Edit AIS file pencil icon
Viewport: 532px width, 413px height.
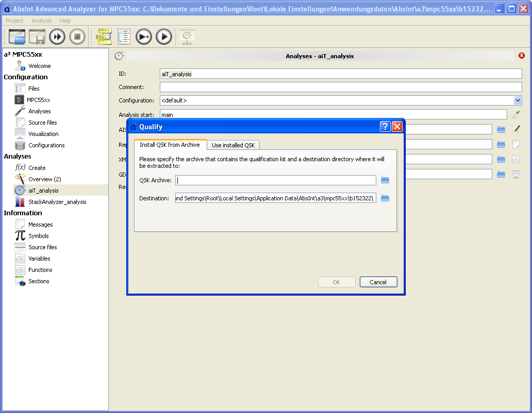[516, 129]
